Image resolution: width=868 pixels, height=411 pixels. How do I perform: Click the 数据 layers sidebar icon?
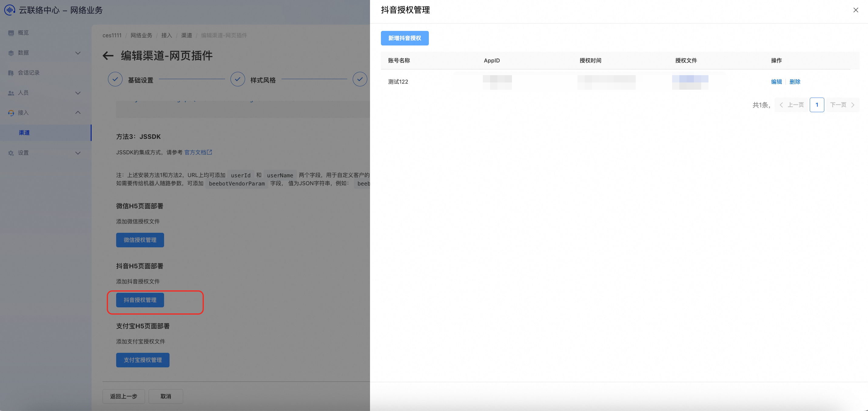point(11,53)
